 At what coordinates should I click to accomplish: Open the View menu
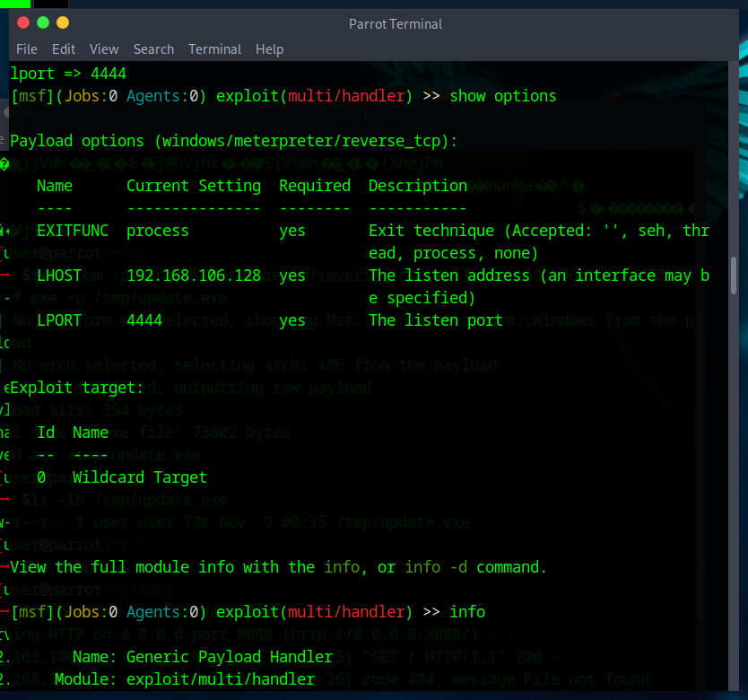(x=104, y=49)
